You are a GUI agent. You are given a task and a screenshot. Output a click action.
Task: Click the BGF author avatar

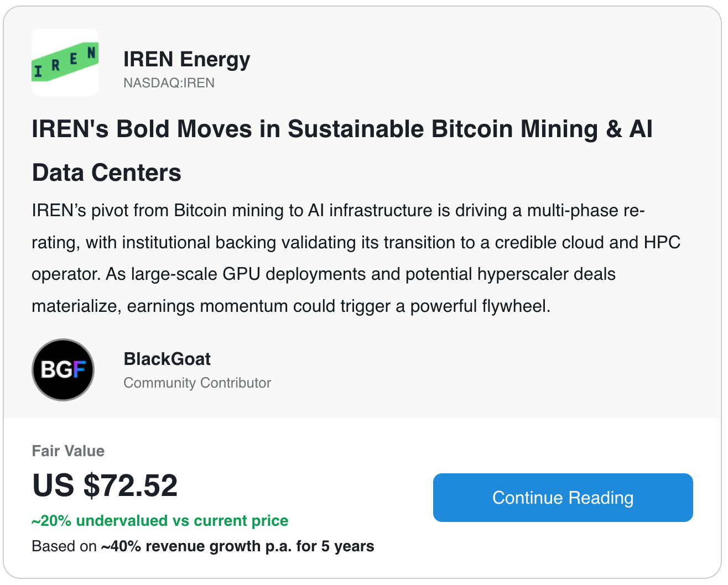click(63, 369)
